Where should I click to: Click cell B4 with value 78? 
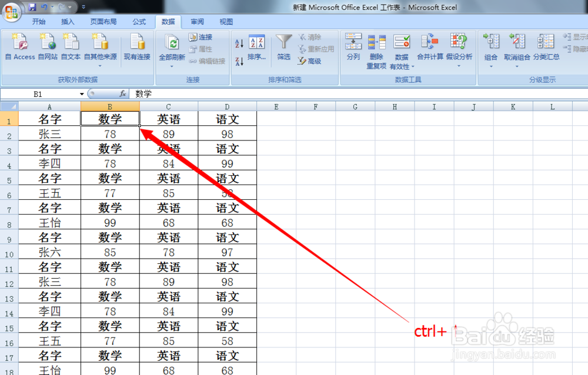pyautogui.click(x=110, y=163)
